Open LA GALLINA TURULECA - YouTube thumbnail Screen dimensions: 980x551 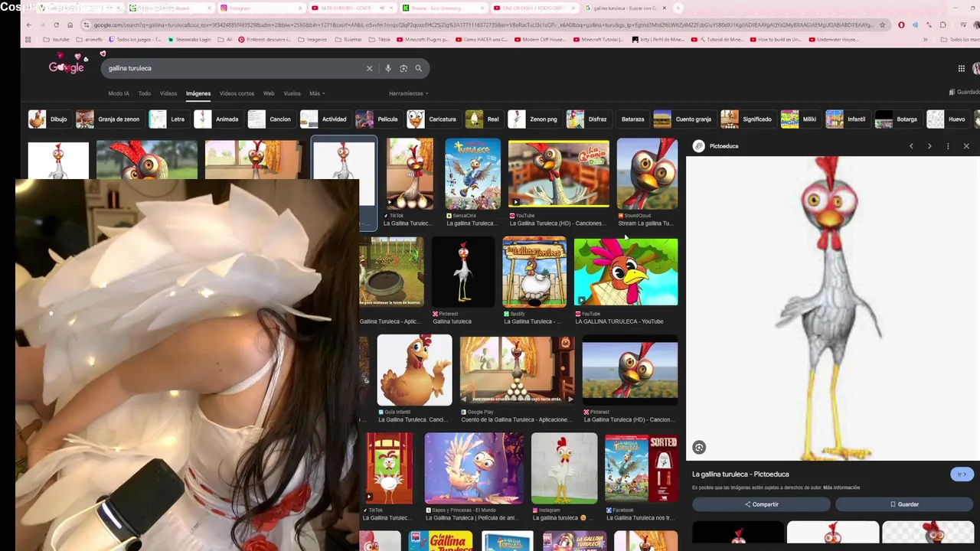point(626,272)
